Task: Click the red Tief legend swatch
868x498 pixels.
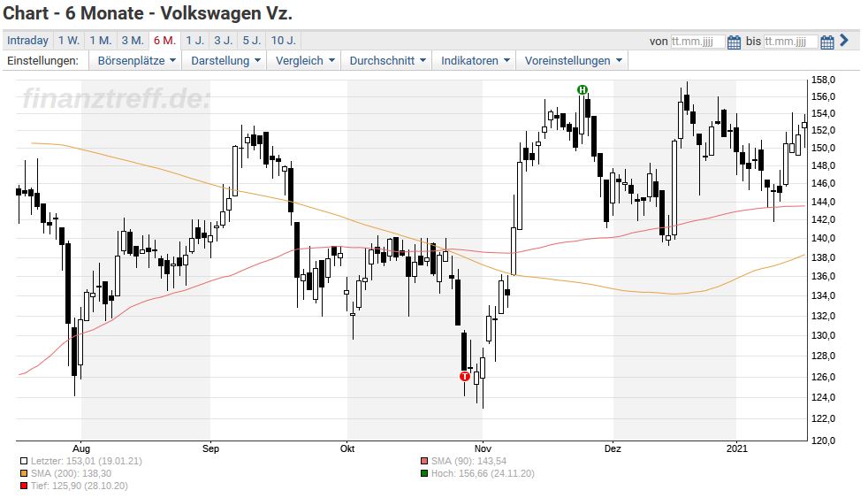Action: coord(24,486)
